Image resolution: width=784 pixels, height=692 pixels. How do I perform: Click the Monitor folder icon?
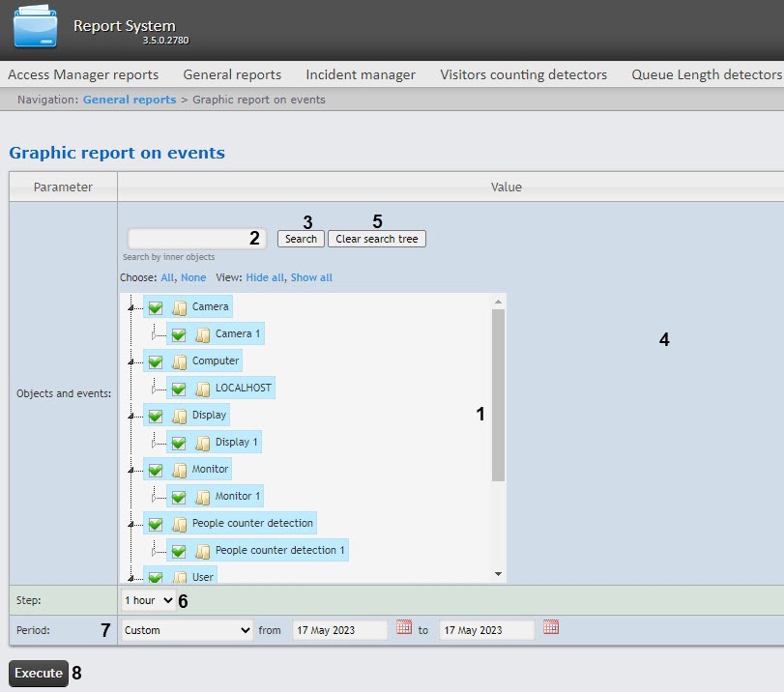[x=179, y=470]
